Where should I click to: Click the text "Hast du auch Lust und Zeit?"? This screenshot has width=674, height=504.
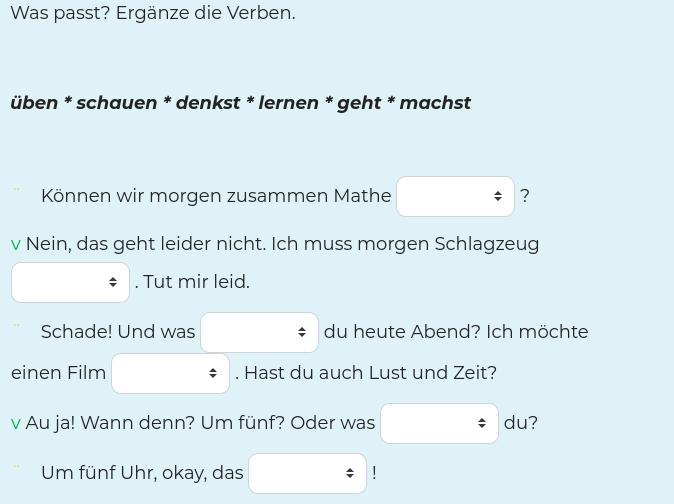(x=371, y=373)
